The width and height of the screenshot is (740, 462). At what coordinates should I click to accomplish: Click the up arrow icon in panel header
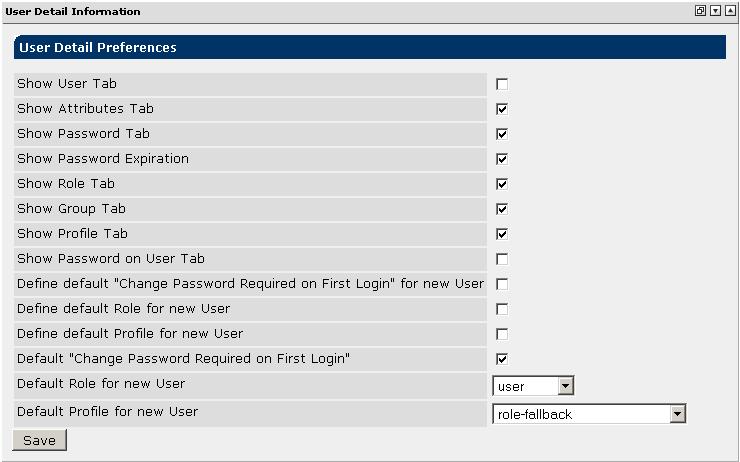[x=729, y=11]
